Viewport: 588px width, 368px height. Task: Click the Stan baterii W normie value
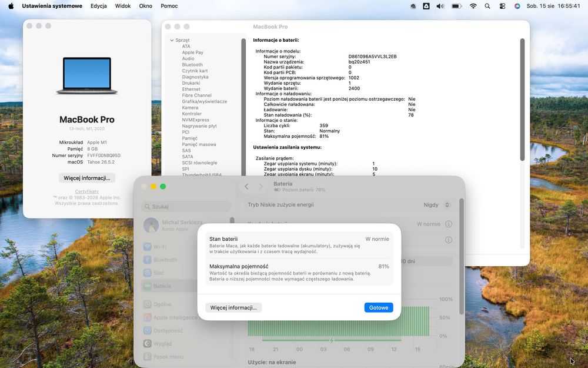(x=377, y=239)
